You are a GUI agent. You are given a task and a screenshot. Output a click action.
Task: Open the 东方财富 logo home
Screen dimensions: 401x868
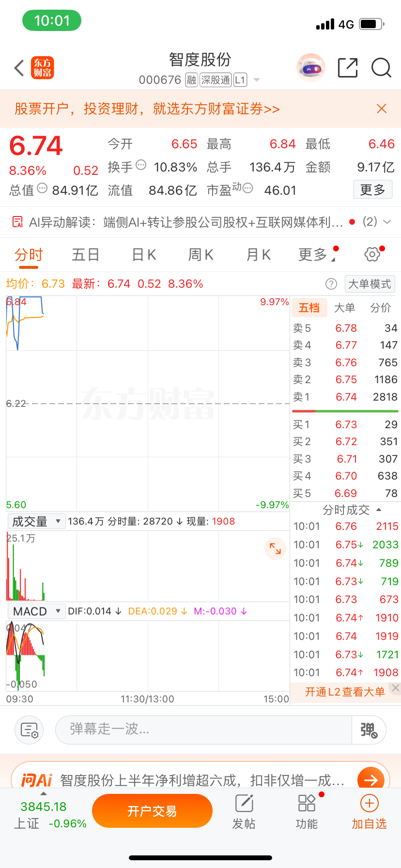[x=43, y=68]
